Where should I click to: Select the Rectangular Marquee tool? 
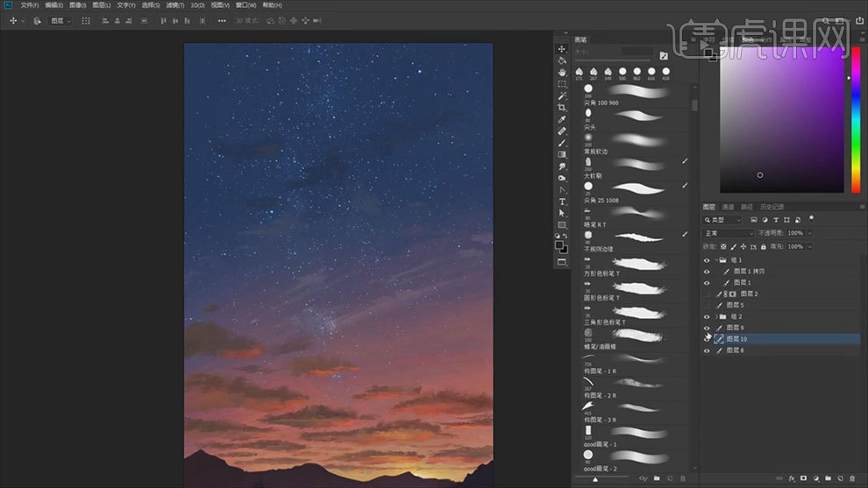pos(562,84)
